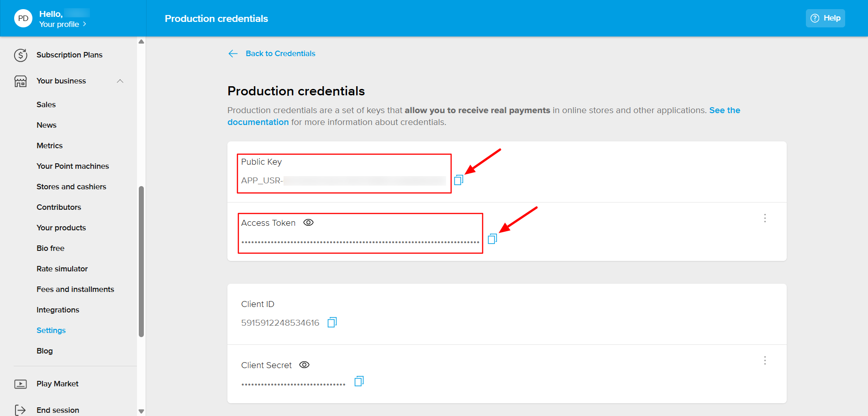Image resolution: width=868 pixels, height=416 pixels.
Task: Copy the Public Key value
Action: pos(458,180)
